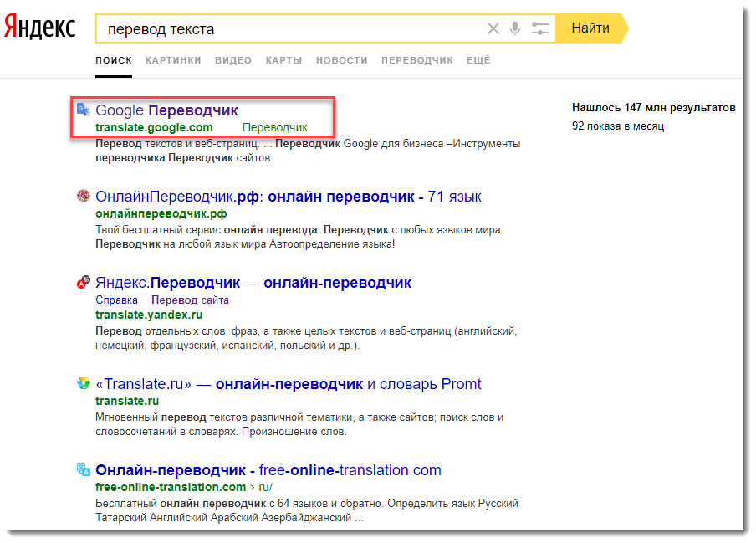
Task: Switch to the Картинки tab
Action: (x=173, y=60)
